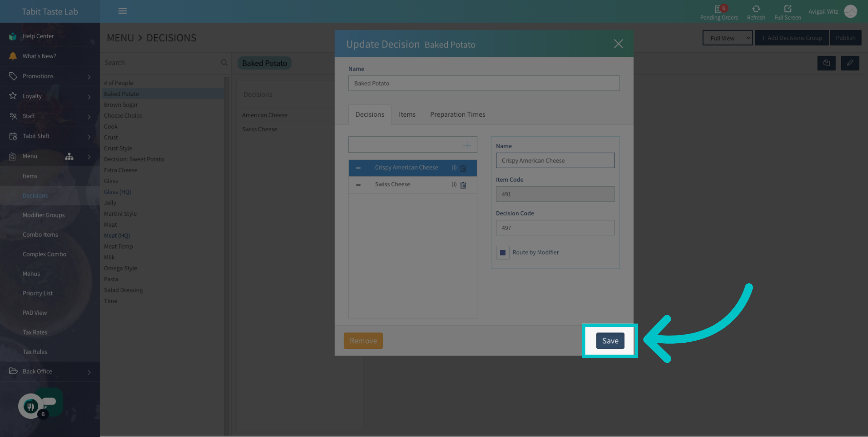Delete Crispy American Cheese with trash icon
Image resolution: width=868 pixels, height=437 pixels.
point(463,168)
